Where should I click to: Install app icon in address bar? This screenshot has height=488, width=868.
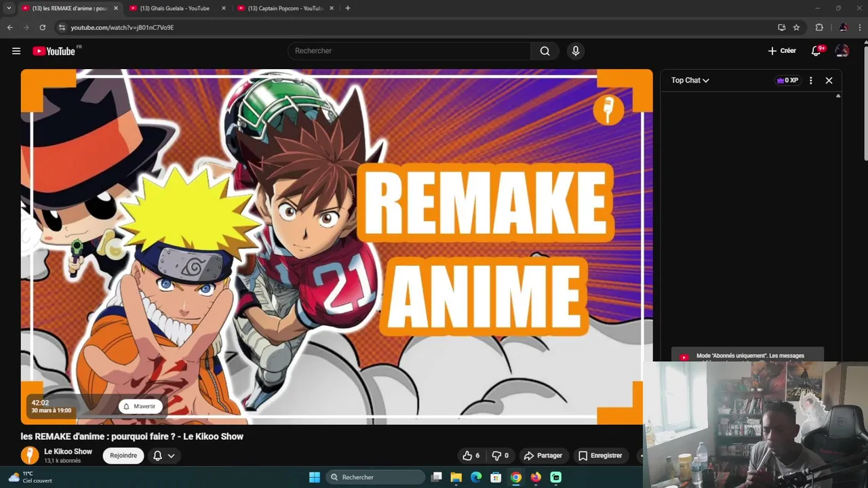[x=782, y=27]
